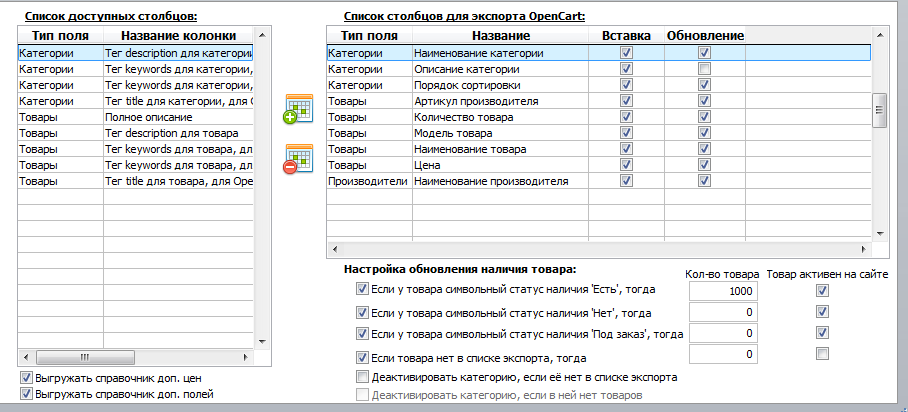Toggle Вставка for Модель товара
This screenshot has width=908, height=412.
(626, 133)
